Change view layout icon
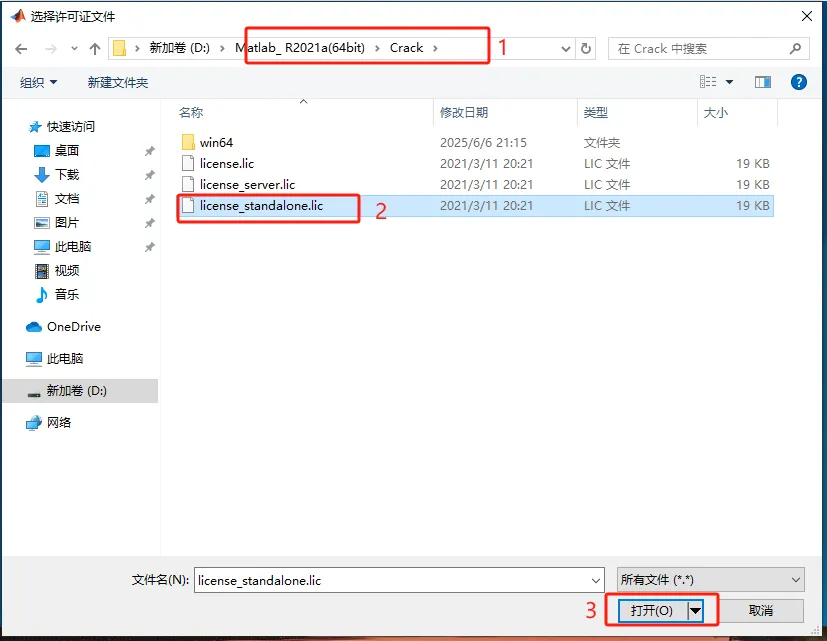Screen dimensions: 827x641 pyautogui.click(x=708, y=82)
